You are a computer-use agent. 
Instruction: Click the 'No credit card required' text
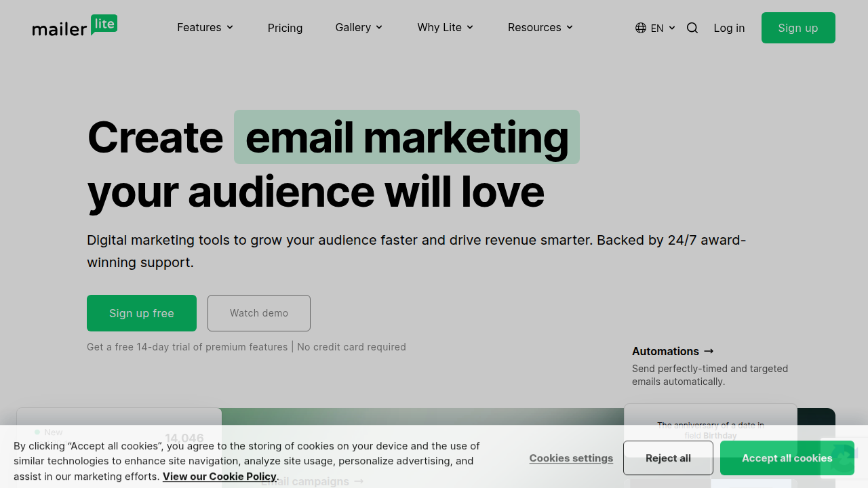click(351, 347)
